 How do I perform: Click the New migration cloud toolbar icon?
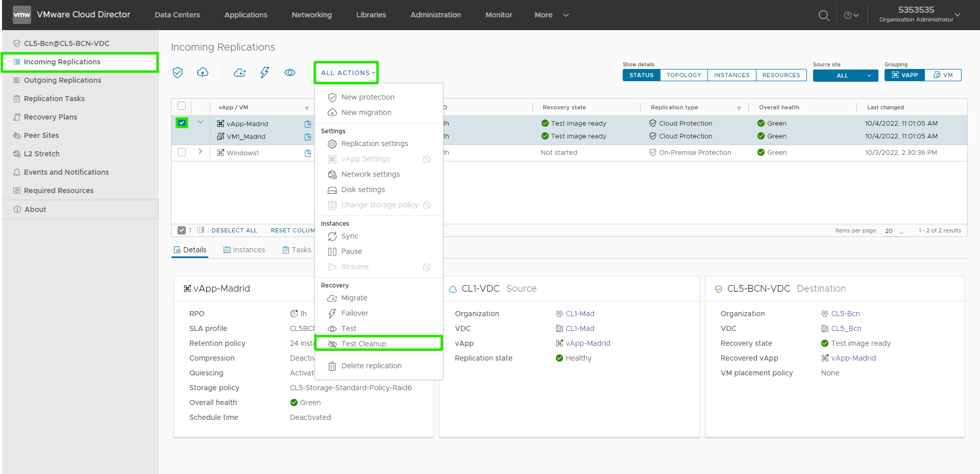pos(203,73)
